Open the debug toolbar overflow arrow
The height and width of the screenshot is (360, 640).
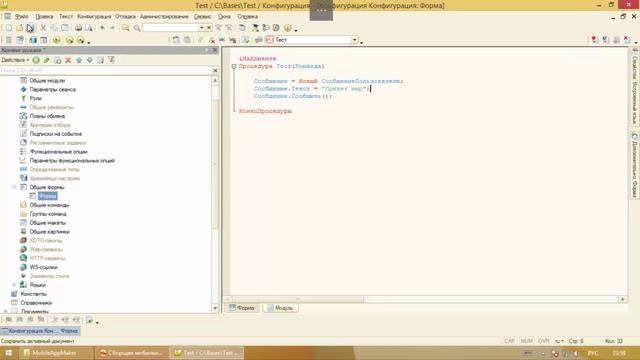[89, 42]
